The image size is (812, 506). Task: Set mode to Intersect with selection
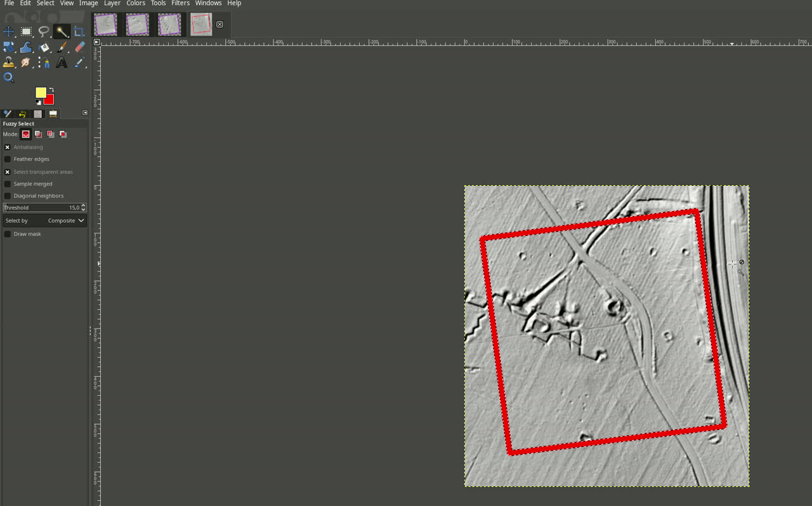(x=63, y=134)
